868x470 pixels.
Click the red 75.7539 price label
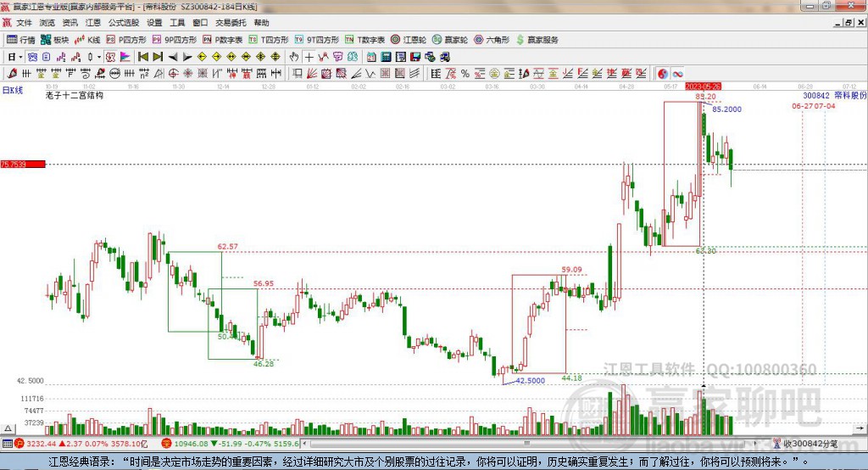[x=23, y=164]
